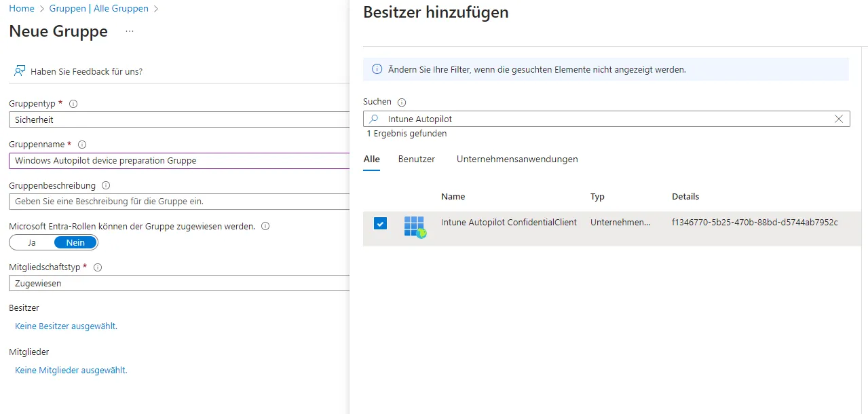The image size is (868, 414).
Task: Click the info icon next to Gruppenbeschreibung
Action: 106,185
